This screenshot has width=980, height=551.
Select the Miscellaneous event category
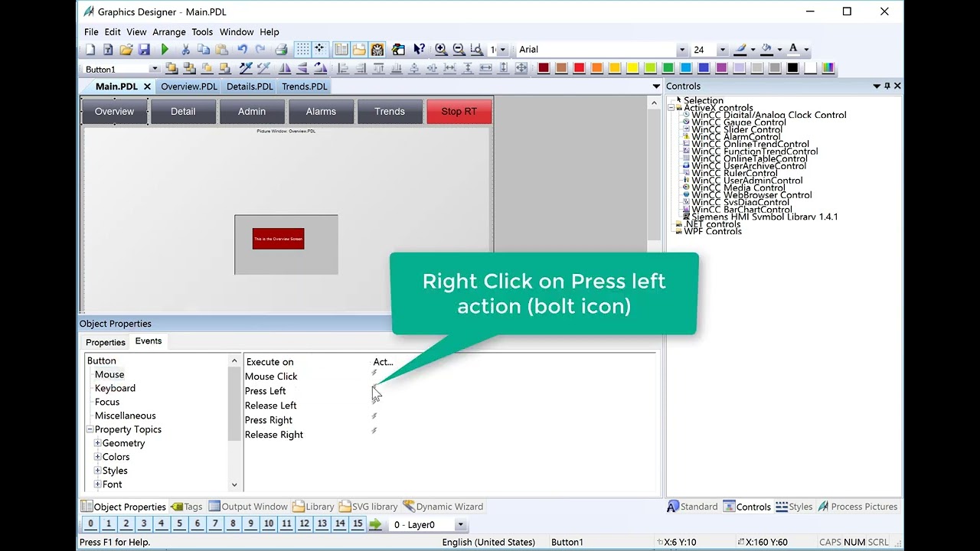[126, 416]
